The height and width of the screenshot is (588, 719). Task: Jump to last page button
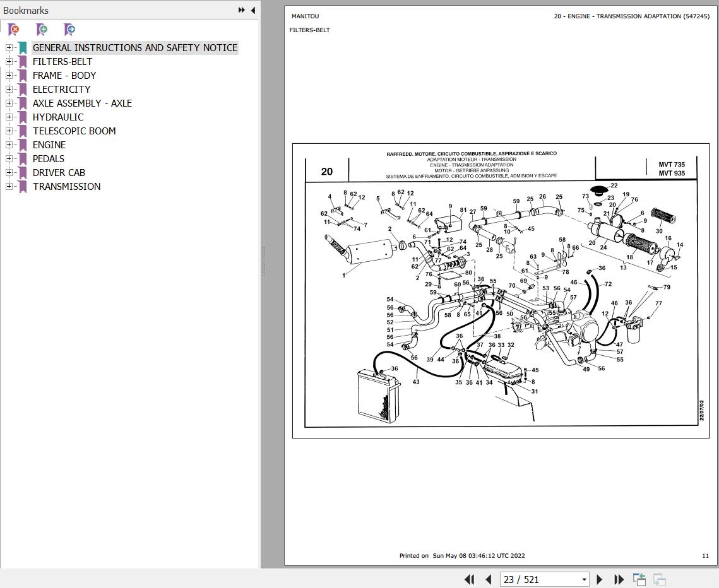pos(619,579)
